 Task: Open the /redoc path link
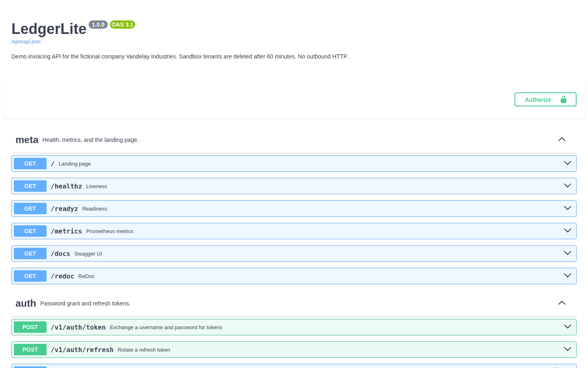tap(62, 276)
